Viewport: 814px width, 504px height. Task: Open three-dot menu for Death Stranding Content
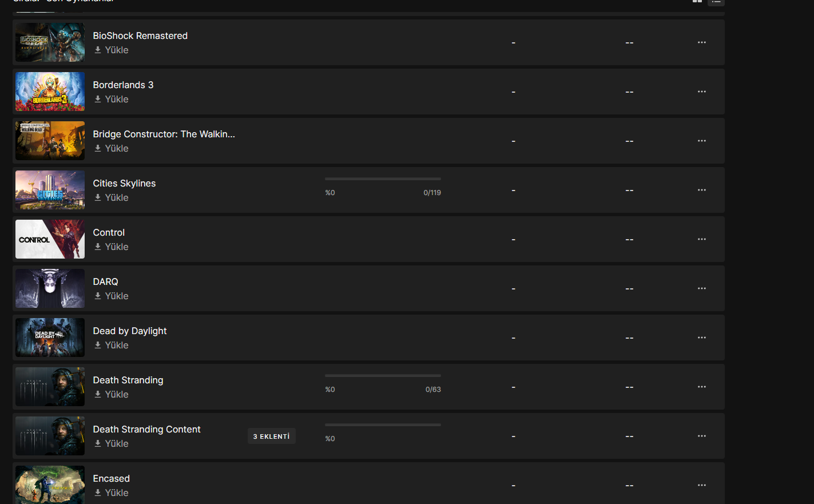pyautogui.click(x=701, y=436)
